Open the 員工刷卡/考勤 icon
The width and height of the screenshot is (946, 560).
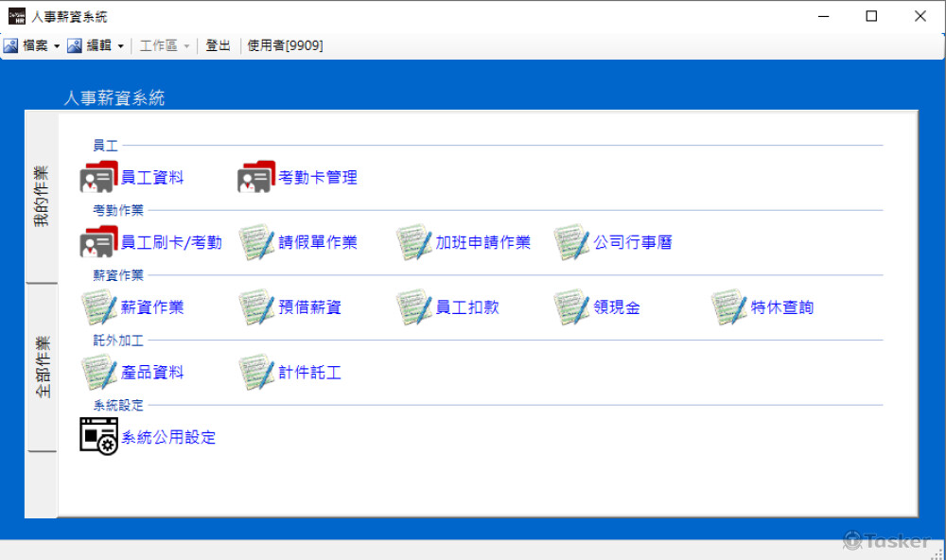click(x=97, y=242)
